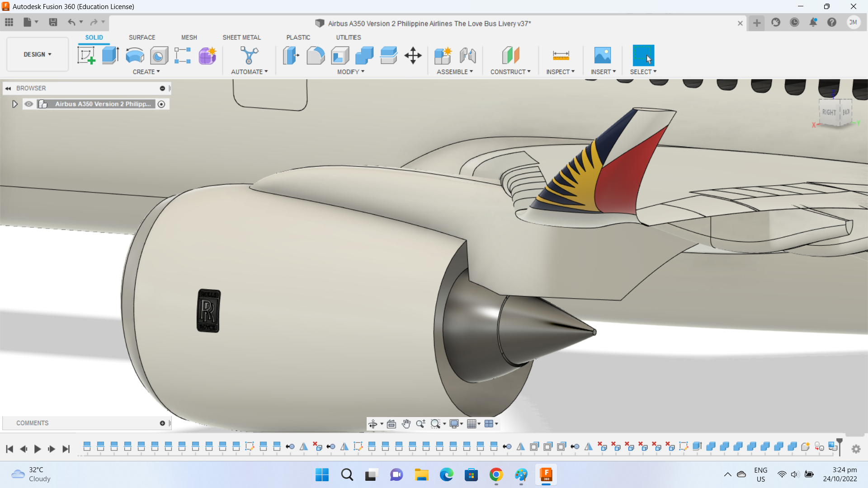Screen dimensions: 868x488
Task: Open the SELECT dropdown menu
Action: [x=643, y=72]
